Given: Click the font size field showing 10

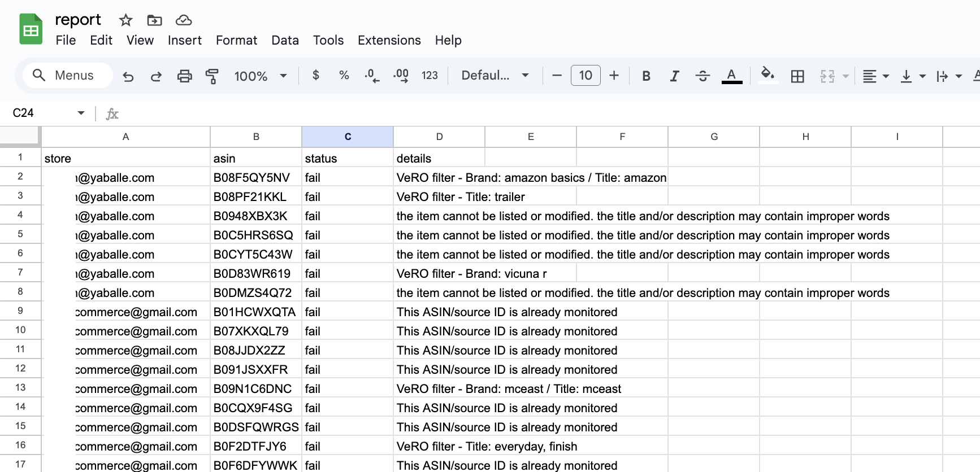Looking at the screenshot, I should tap(586, 75).
